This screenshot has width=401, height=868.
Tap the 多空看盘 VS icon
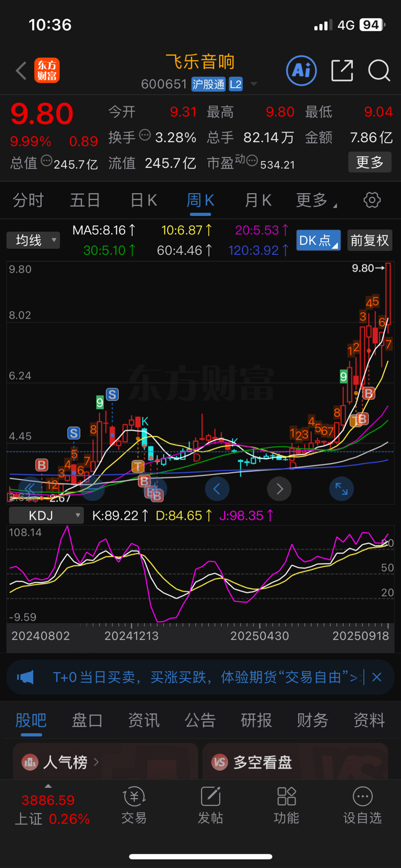tap(220, 762)
